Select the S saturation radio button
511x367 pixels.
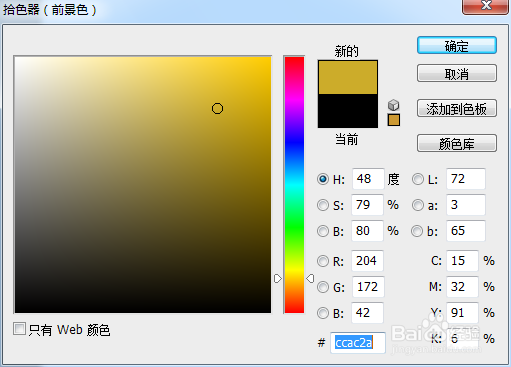323,205
